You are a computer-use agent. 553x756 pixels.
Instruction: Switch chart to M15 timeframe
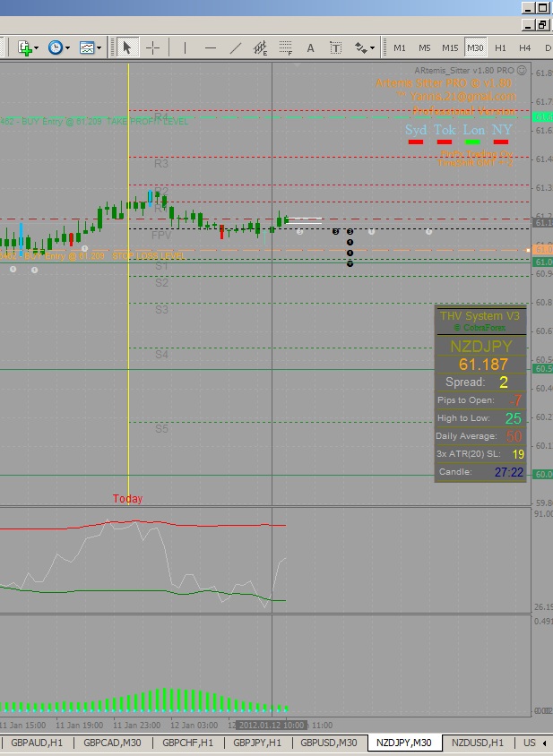coord(450,47)
